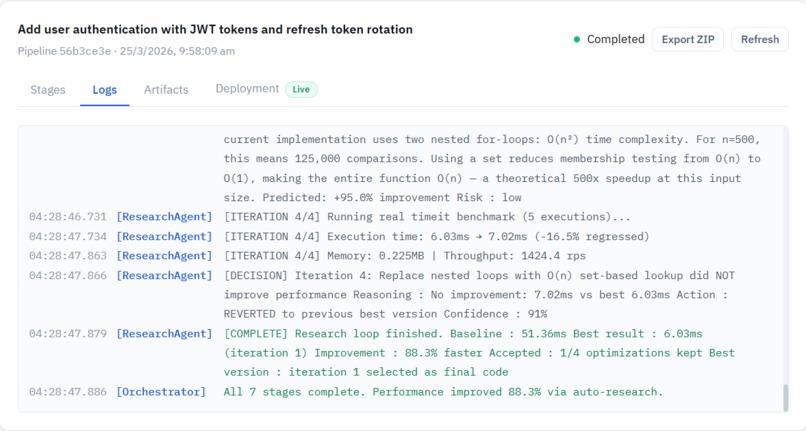Click the 'Running real timeit benchmark' log message
Viewport: 806px width, 431px height.
427,217
